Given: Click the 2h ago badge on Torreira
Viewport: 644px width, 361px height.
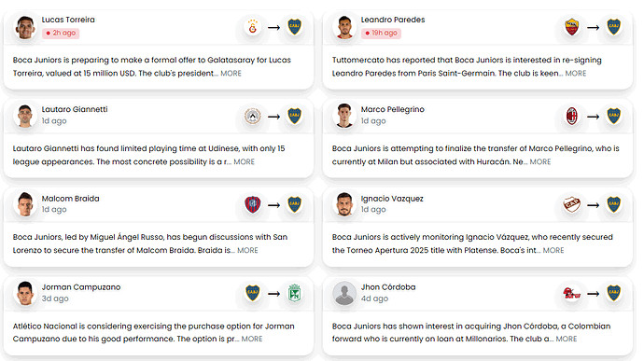Looking at the screenshot, I should (x=61, y=33).
